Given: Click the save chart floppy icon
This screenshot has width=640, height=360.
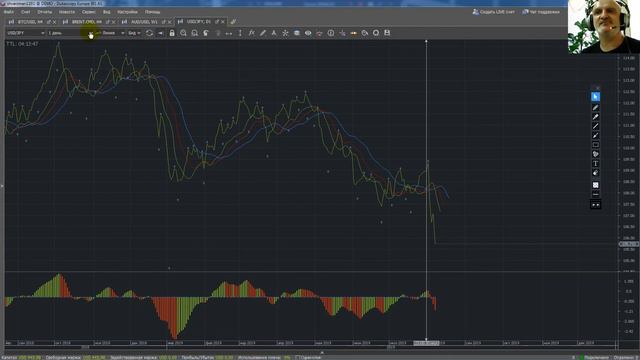Looking at the screenshot, I should (387, 33).
